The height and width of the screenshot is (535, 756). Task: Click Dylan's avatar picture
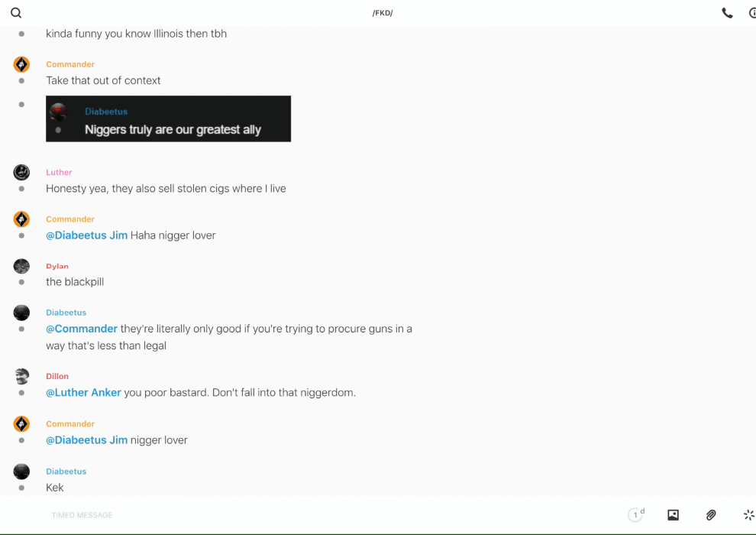tap(21, 266)
